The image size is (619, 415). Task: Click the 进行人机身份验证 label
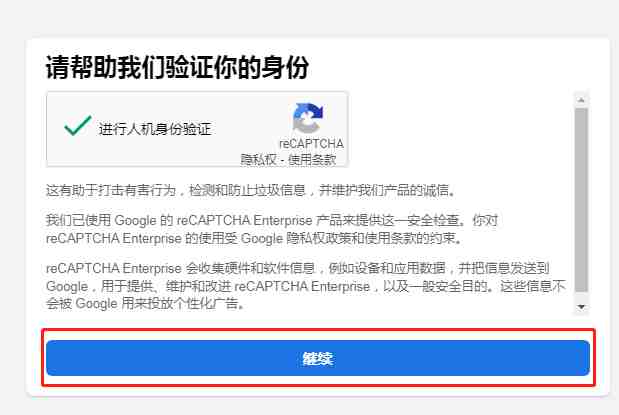pos(155,129)
